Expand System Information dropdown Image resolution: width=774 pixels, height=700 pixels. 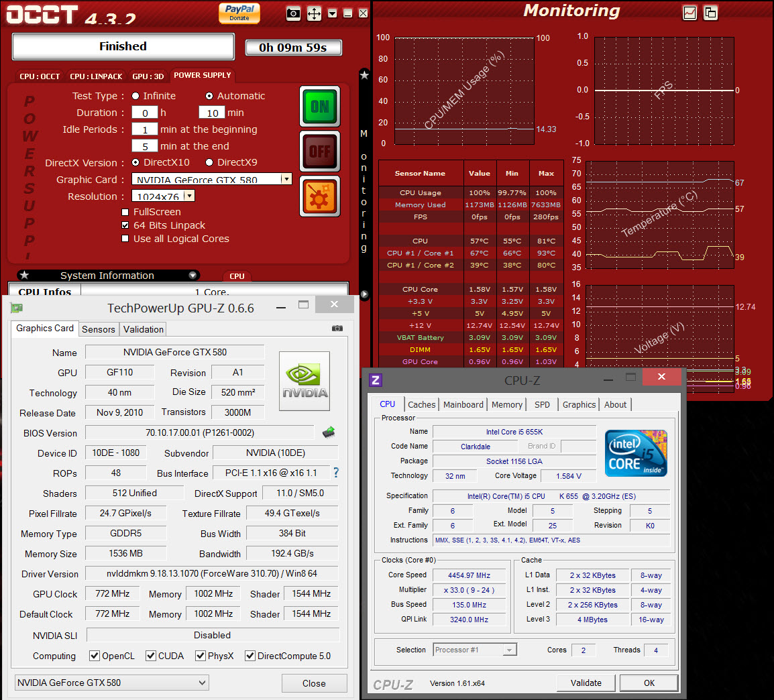tap(192, 276)
